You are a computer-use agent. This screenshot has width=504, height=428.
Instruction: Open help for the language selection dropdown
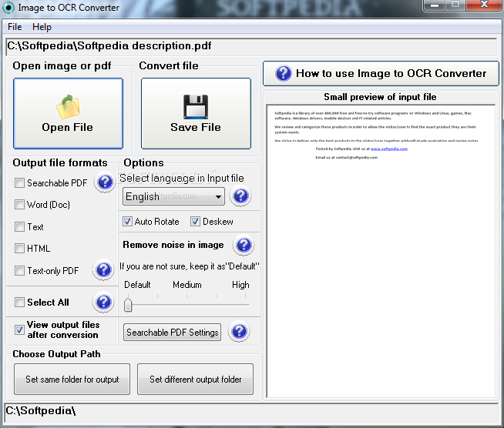(x=240, y=196)
